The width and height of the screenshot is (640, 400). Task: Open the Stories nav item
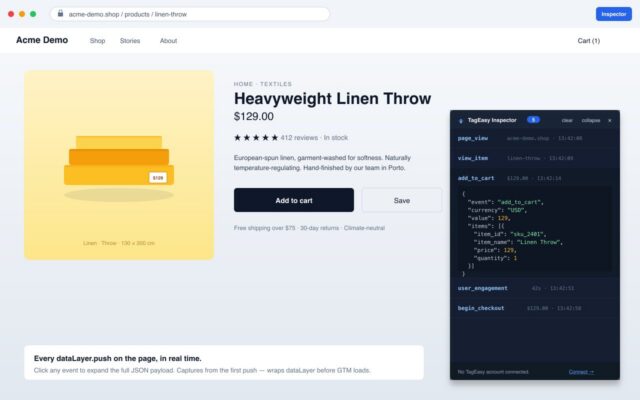coord(130,41)
